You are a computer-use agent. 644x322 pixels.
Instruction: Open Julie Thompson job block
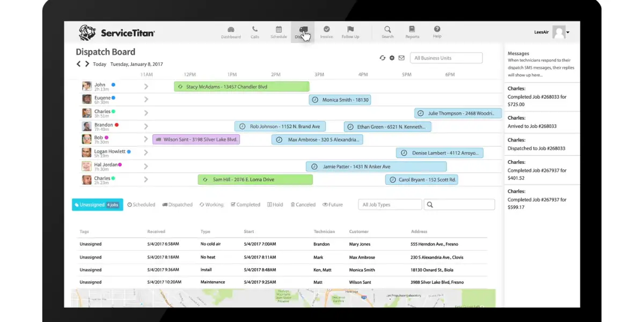[x=458, y=113]
